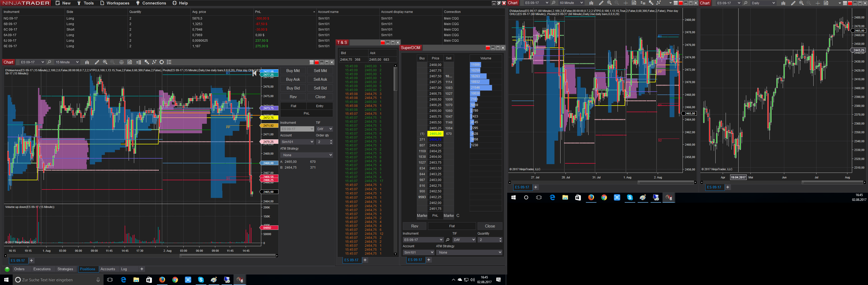
Task: Open bar type selector in 15 Minute chart
Action: point(87,62)
